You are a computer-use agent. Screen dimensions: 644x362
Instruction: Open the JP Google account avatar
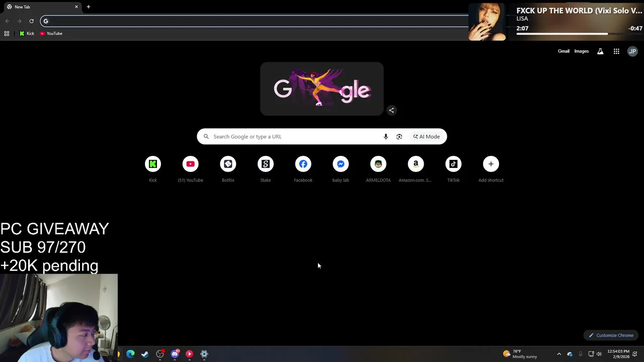(x=632, y=51)
